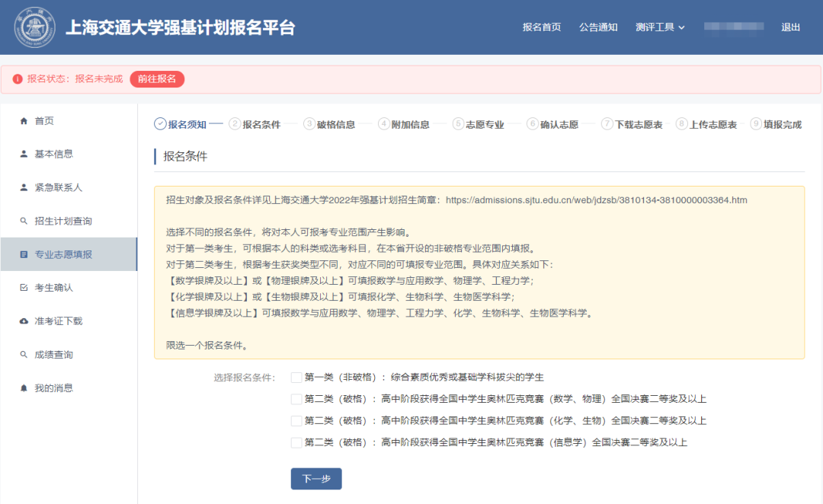
Task: Click the search icon next to 成绩查询
Action: click(x=23, y=355)
